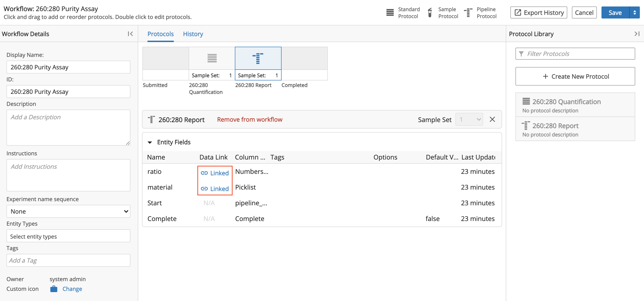644x301 pixels.
Task: Click the Standard Protocol legend icon
Action: (390, 12)
